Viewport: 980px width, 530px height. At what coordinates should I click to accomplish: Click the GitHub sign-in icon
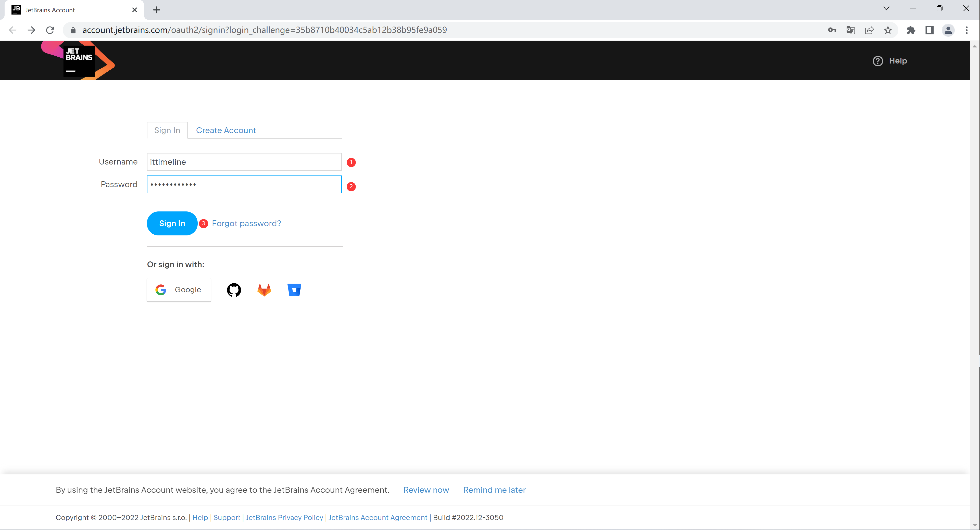click(x=234, y=290)
